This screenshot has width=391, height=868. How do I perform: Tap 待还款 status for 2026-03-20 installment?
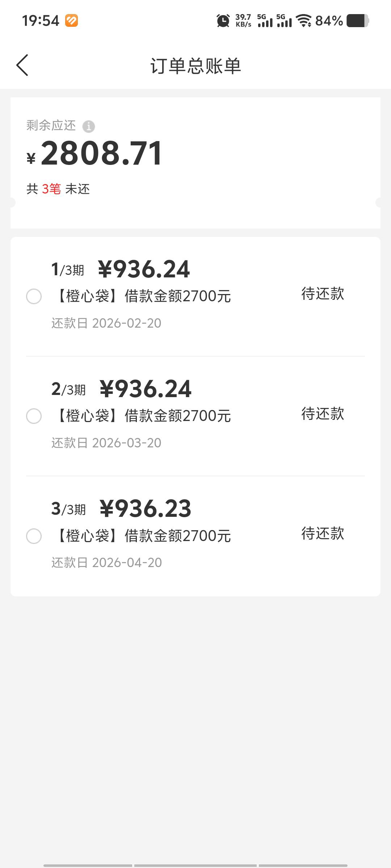(x=323, y=414)
